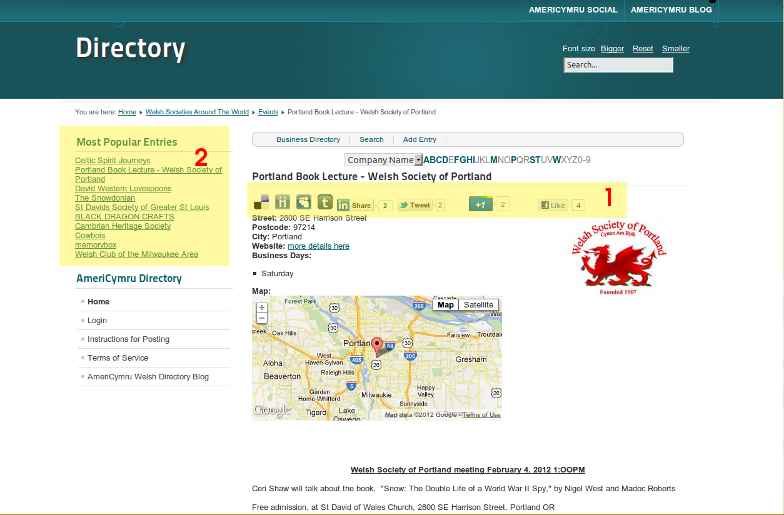
Task: Click the Saturday business day item
Action: click(x=277, y=274)
